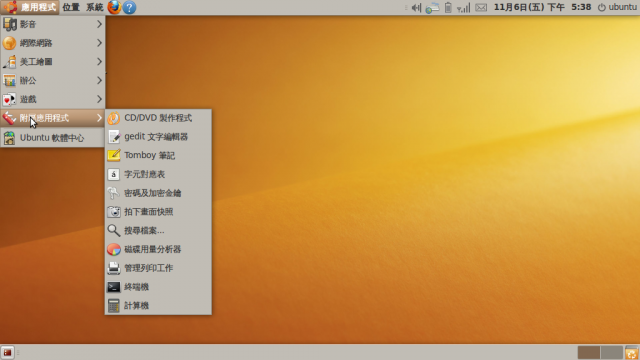
Task: Select 附屬應用程式 Accessories menu entry
Action: coord(53,118)
